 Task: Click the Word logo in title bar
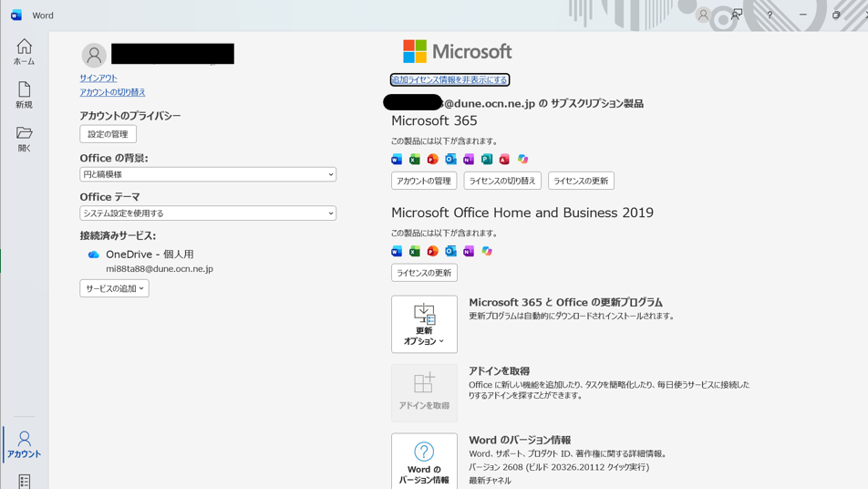(16, 15)
